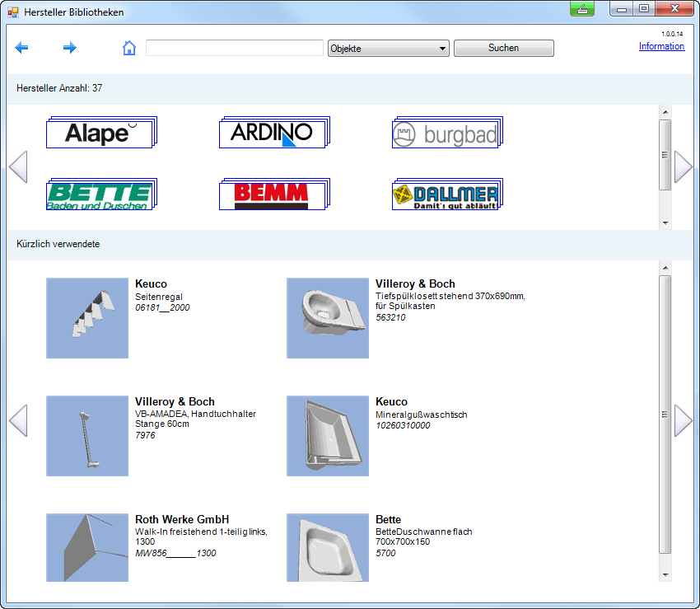Open the burgbad manufacturer library

coord(447,133)
